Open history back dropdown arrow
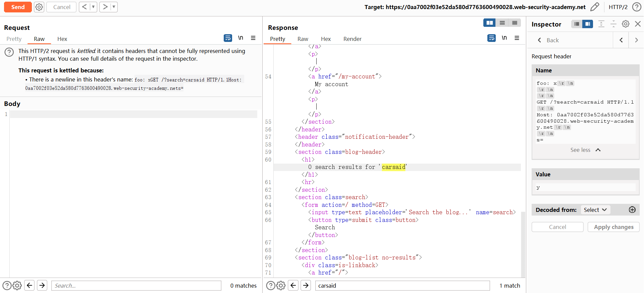 click(93, 7)
